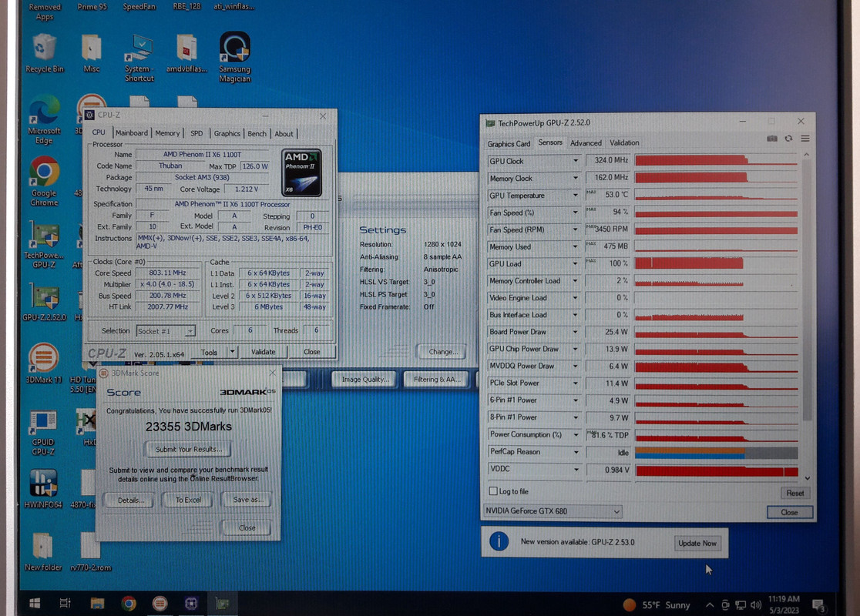Switch to GPU-Z Graphics Card tab
Viewport: 860px width, 616px height.
pyautogui.click(x=509, y=143)
